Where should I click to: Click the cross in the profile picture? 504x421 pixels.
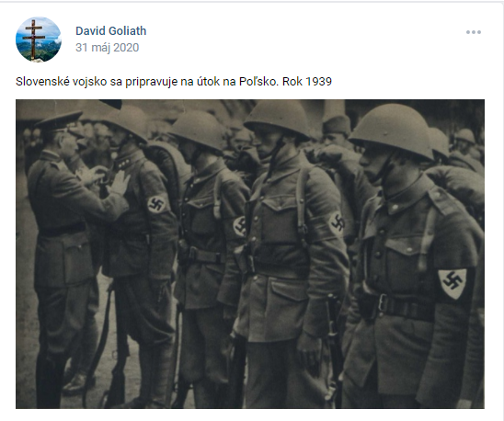[x=33, y=39]
